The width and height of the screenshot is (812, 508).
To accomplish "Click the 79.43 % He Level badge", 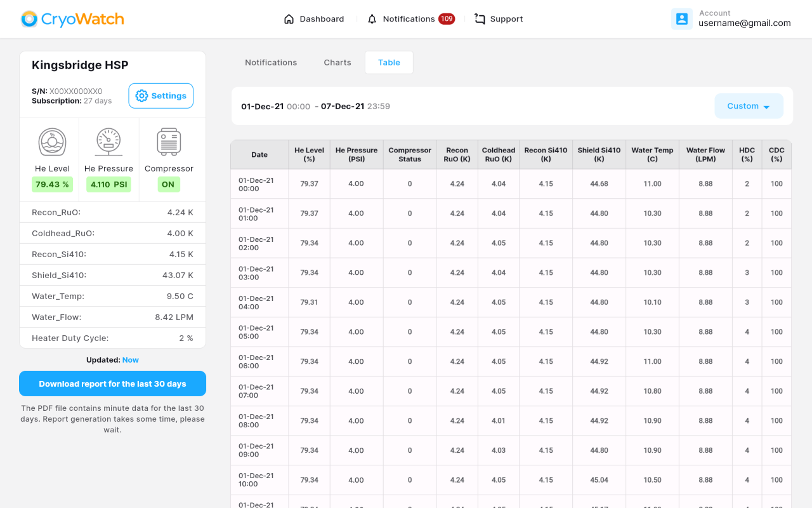I will coord(52,185).
